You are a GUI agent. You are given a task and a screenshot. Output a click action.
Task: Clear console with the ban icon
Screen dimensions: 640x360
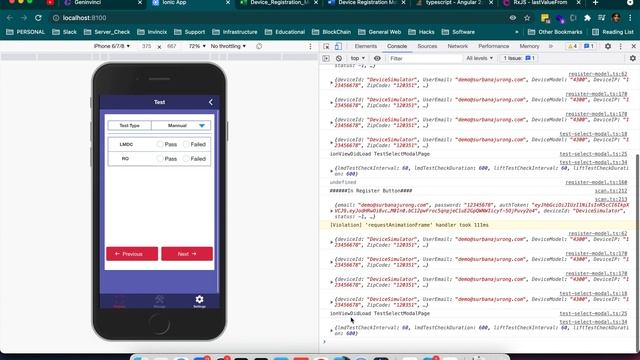(x=339, y=58)
